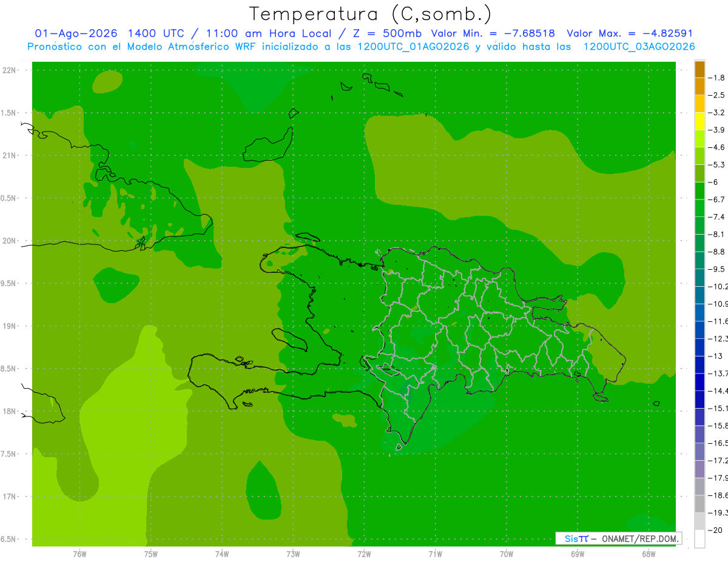The image size is (728, 562).
Task: Click the 73W longitude label
Action: pyautogui.click(x=293, y=554)
